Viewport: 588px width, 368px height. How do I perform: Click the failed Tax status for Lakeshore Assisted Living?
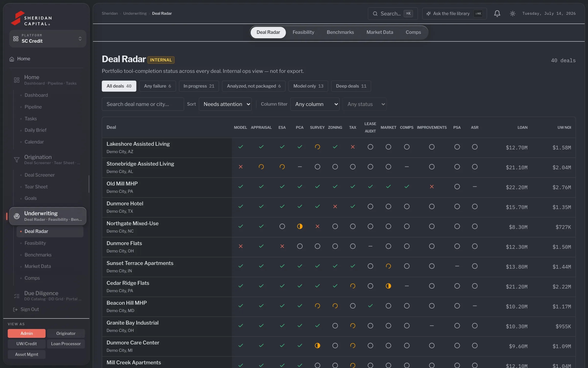tap(353, 147)
